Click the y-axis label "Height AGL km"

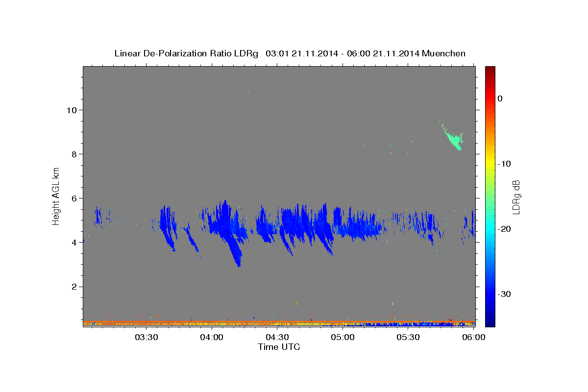click(56, 196)
